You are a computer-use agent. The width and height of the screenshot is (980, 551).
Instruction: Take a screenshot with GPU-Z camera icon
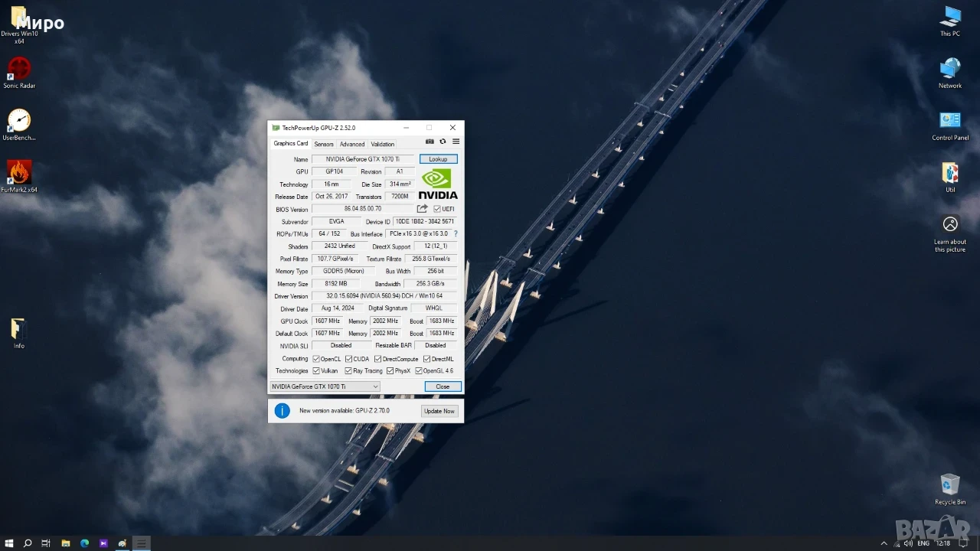tap(430, 142)
